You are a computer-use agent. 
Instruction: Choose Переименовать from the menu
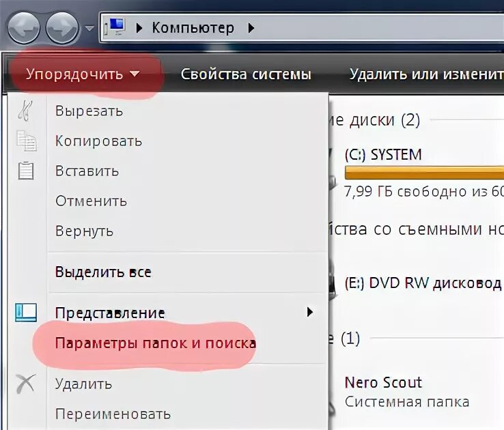[x=113, y=414]
